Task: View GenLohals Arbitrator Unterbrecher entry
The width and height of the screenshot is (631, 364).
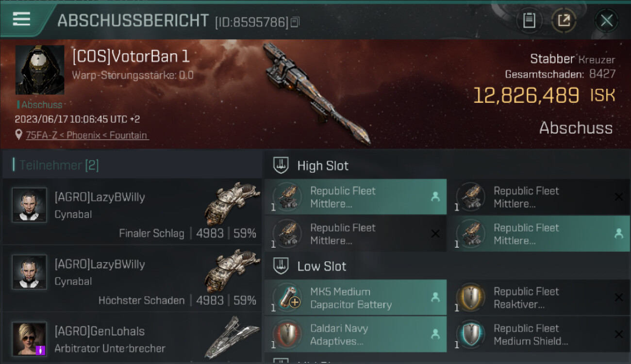Action: pos(132,338)
